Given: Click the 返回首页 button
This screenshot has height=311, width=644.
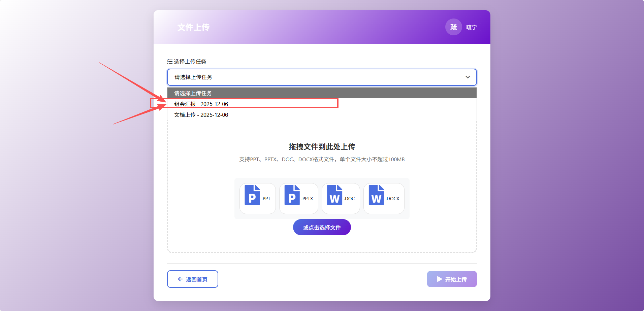Looking at the screenshot, I should tap(193, 279).
